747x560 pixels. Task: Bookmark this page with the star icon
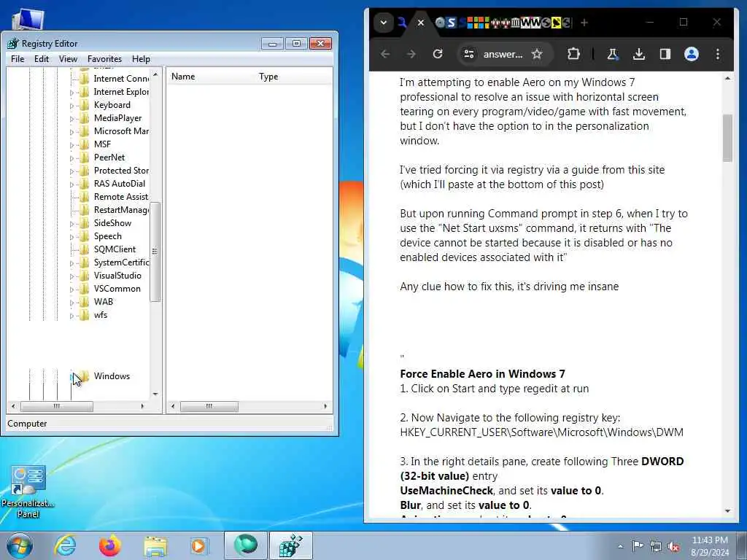click(x=537, y=54)
